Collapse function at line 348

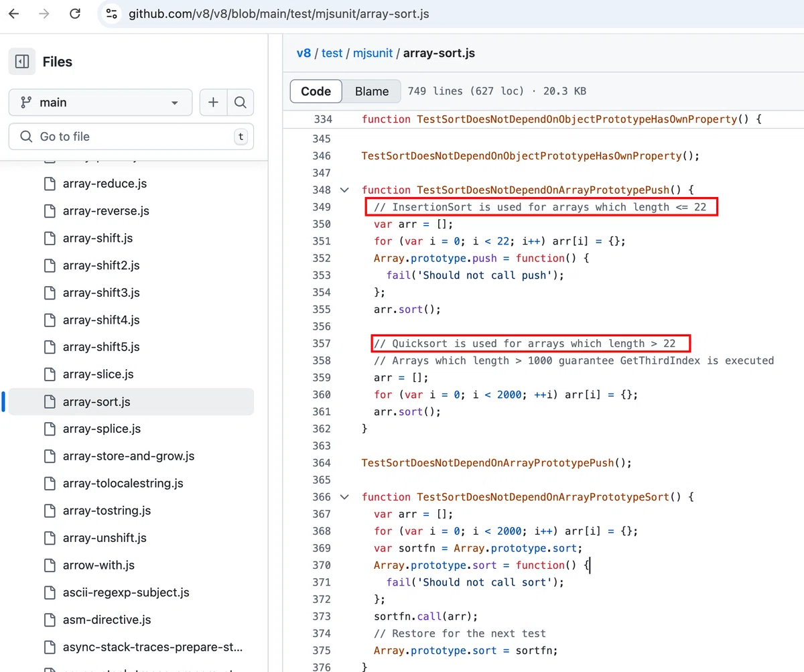coord(344,190)
